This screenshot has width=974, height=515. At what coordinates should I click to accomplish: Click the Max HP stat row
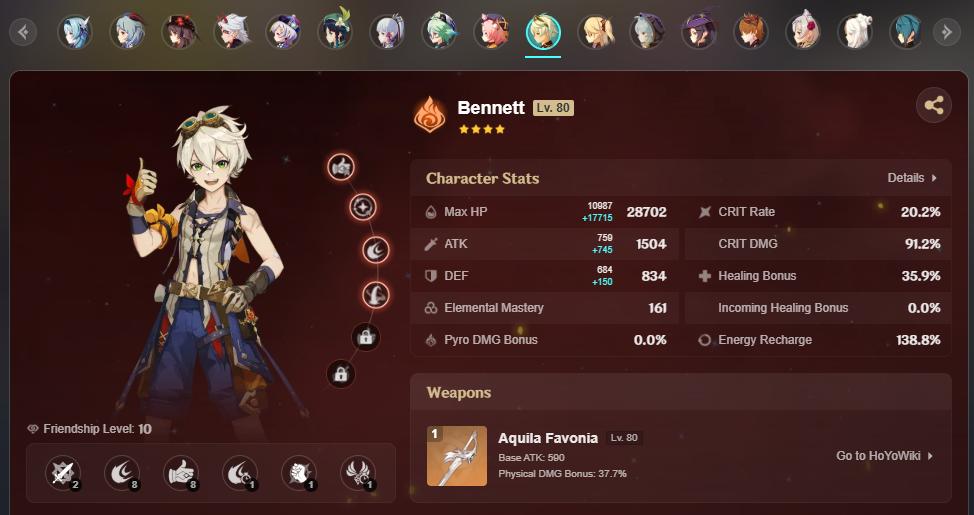click(545, 212)
